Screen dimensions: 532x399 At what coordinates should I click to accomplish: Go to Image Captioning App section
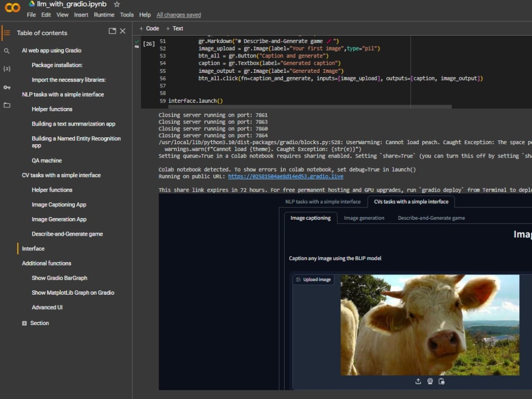(x=59, y=205)
